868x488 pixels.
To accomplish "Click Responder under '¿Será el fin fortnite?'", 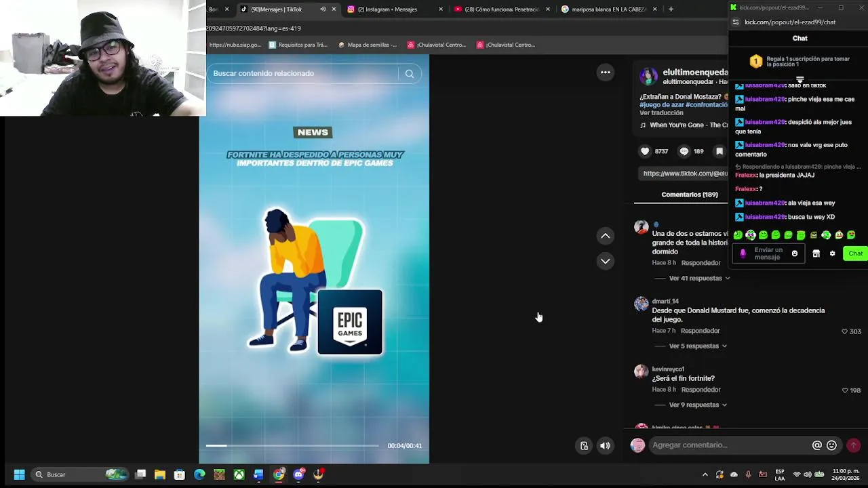I will (x=701, y=390).
